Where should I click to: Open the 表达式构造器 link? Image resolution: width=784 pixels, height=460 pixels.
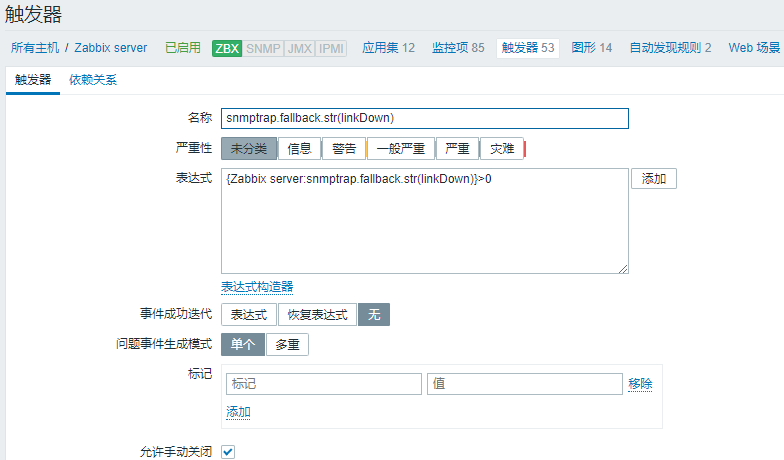[257, 287]
